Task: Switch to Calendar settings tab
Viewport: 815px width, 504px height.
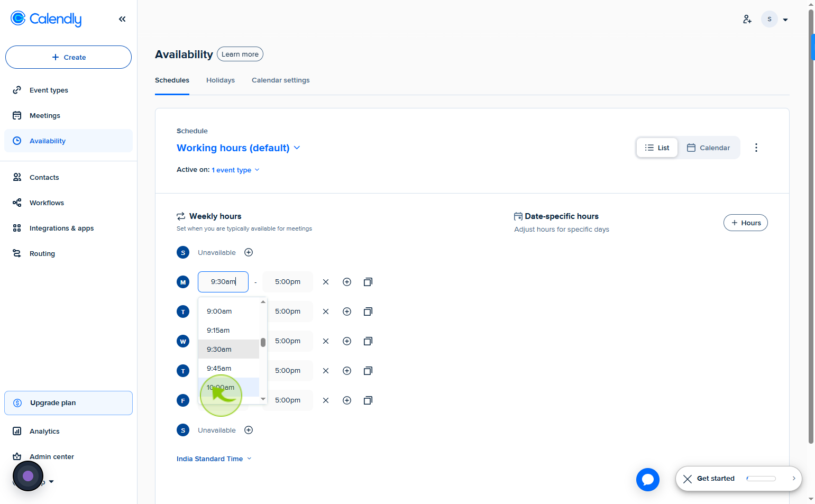Action: point(281,80)
